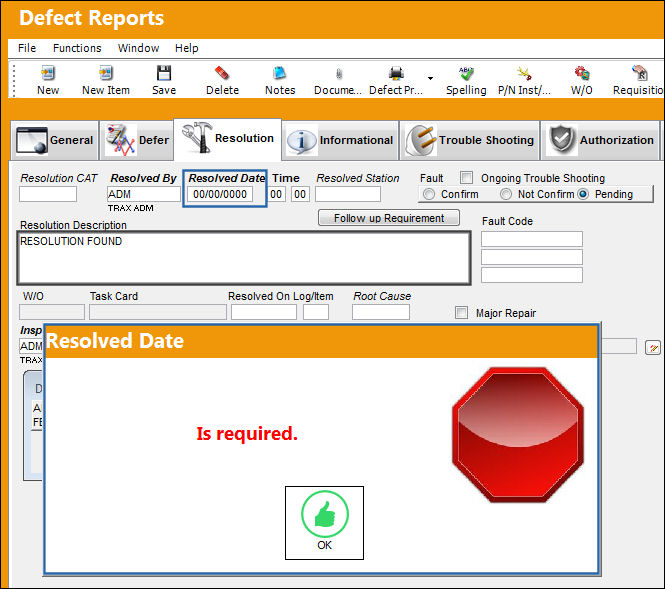Click the Resolved Date 00/00/0000 field

220,194
